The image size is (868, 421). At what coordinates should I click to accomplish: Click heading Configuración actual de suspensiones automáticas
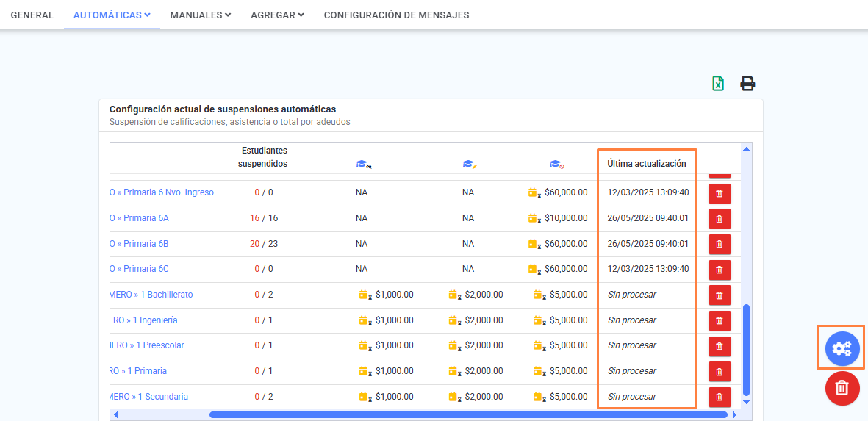223,109
